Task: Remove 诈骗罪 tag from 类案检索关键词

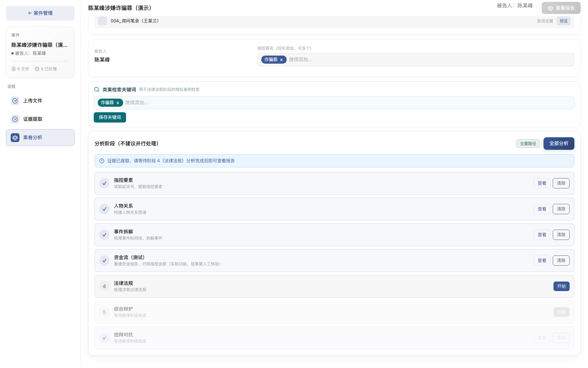Action: (118, 103)
